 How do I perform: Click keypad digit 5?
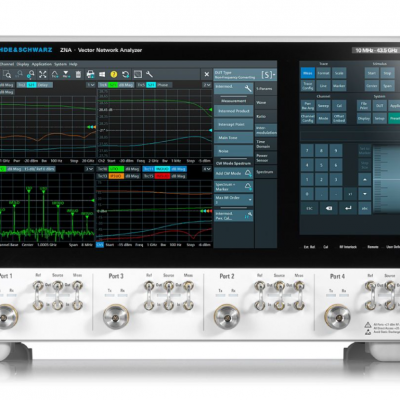pyautogui.click(x=321, y=165)
